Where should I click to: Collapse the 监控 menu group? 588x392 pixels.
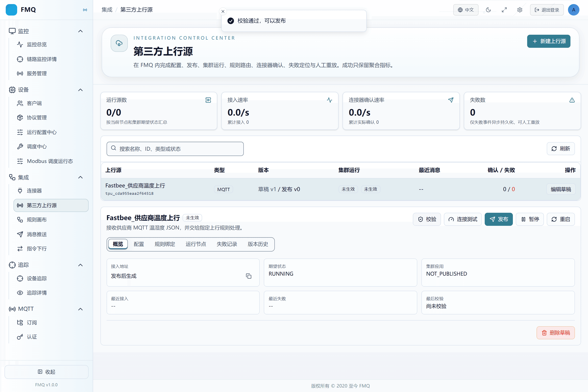click(x=80, y=31)
